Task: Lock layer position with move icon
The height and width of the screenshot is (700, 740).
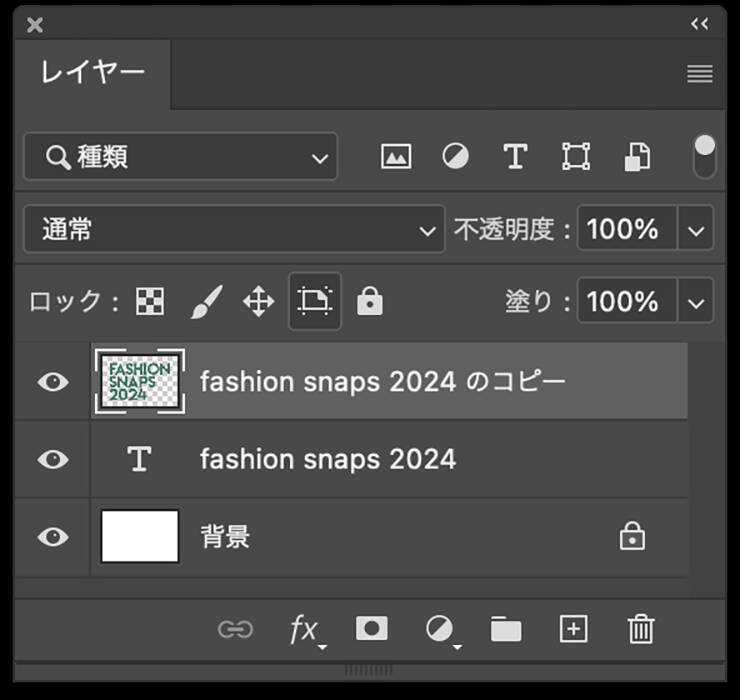Action: [259, 302]
